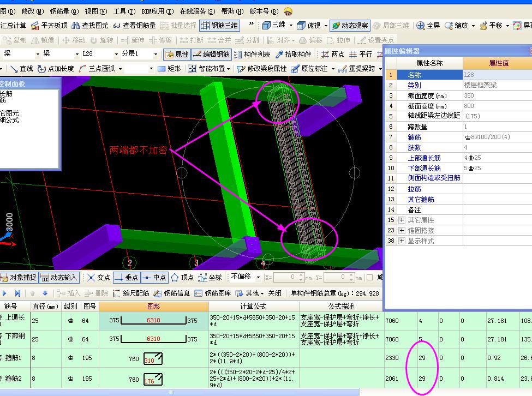Screen dimensions: 532x396
Task: Click 两点 axis tool
Action: (333, 54)
